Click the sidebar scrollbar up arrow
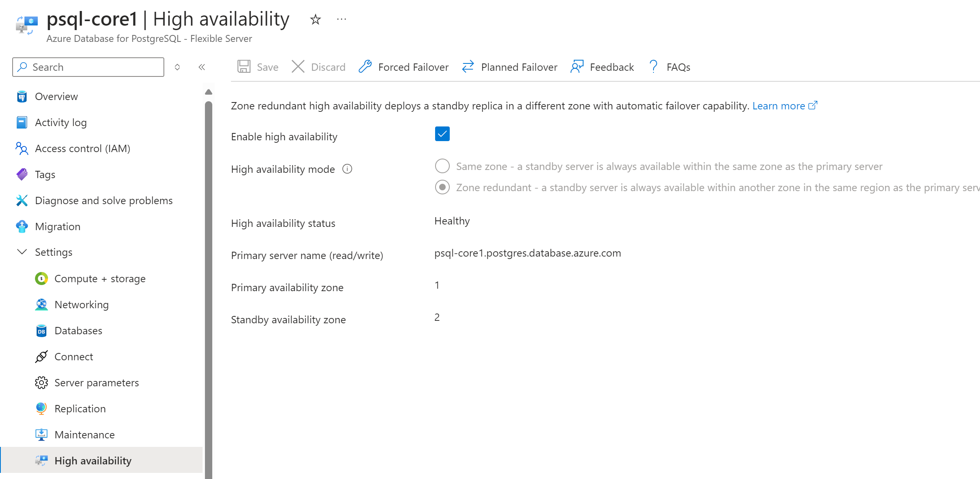 pyautogui.click(x=209, y=92)
